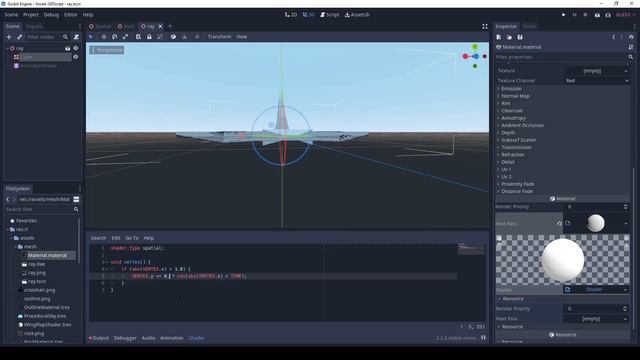Image resolution: width=640 pixels, height=360 pixels.
Task: Load an existing resource in the Inspector
Action: (509, 37)
